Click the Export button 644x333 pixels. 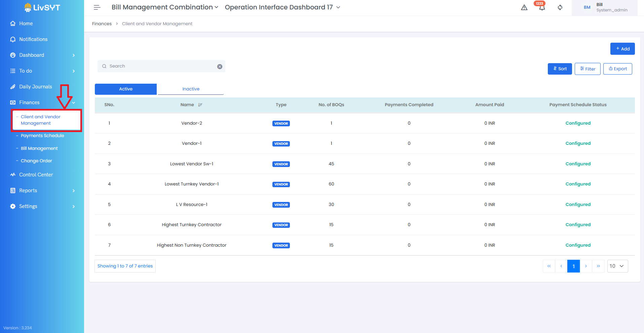(617, 69)
